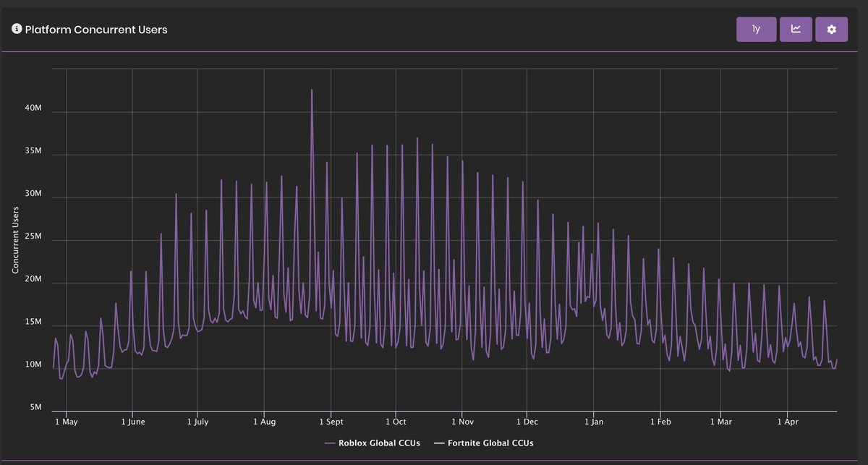Open chart settings with the gear icon
The height and width of the screenshot is (465, 868).
pos(832,30)
